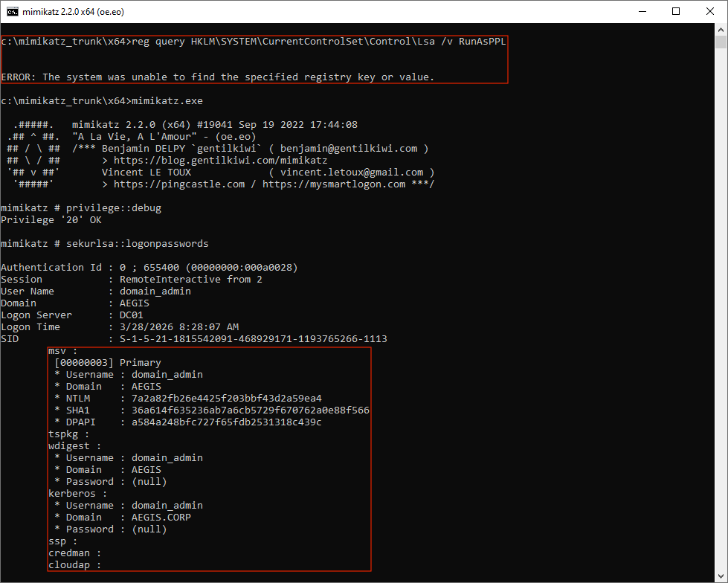Click the 'tspkg :' line
This screenshot has height=583, width=728.
pos(68,434)
